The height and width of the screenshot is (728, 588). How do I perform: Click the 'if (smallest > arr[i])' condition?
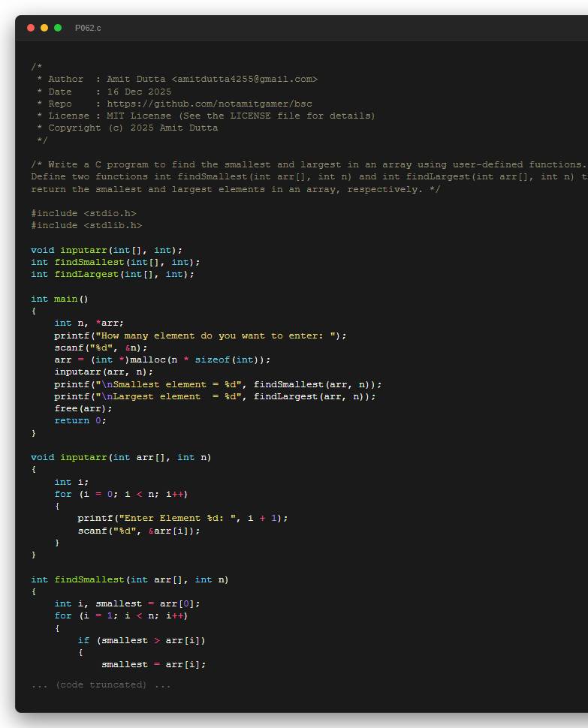point(142,641)
